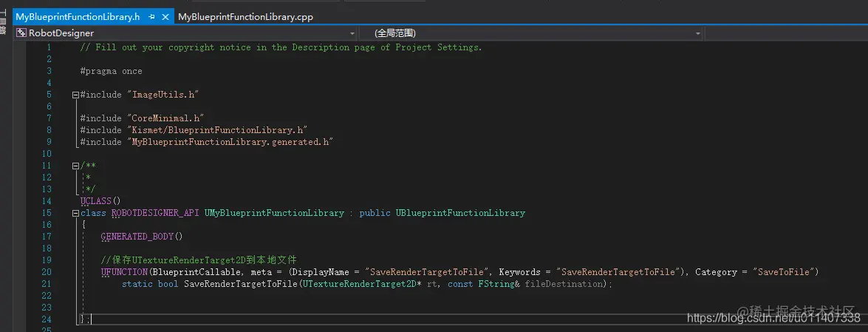Collapse the comment block at line 11
The height and width of the screenshot is (332, 868).
click(x=75, y=166)
